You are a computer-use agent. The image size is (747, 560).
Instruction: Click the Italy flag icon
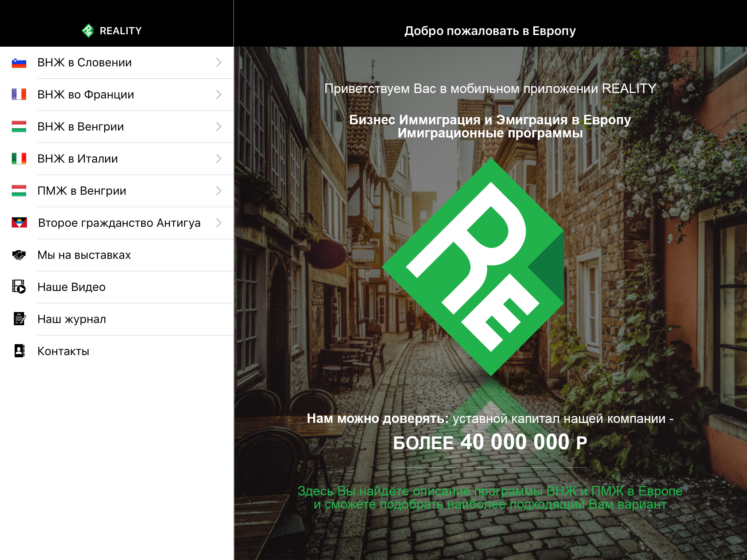tap(19, 159)
